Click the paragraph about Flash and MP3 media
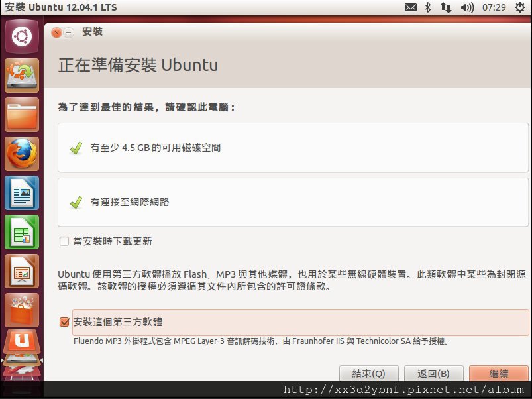The height and width of the screenshot is (399, 532). [292, 280]
